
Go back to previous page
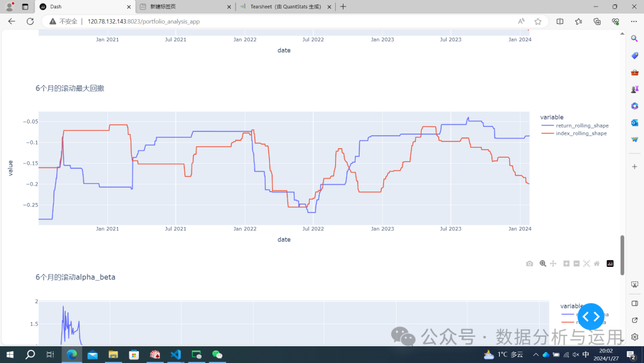pyautogui.click(x=11, y=21)
